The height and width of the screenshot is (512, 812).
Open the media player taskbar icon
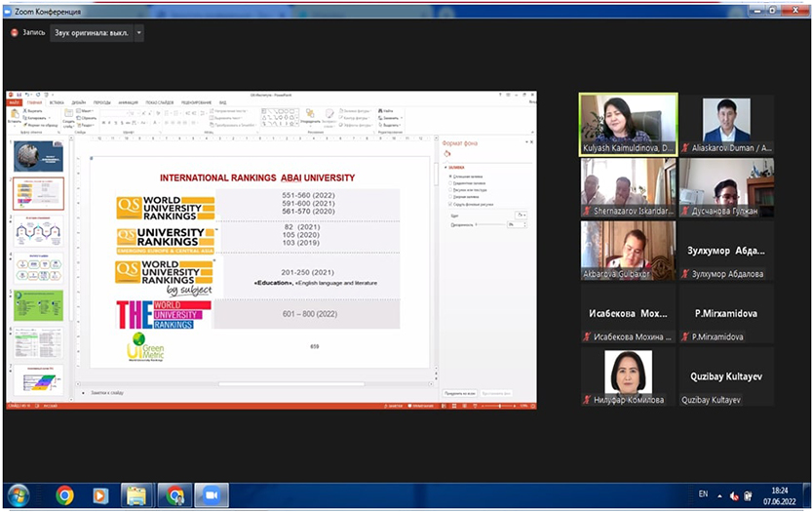tap(99, 495)
